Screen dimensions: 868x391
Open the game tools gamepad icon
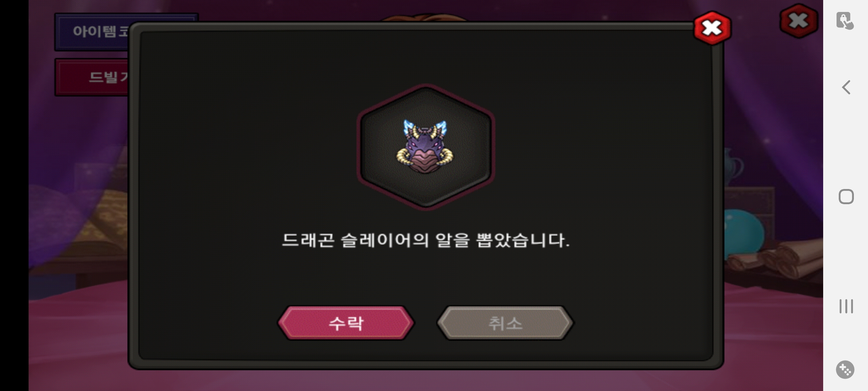pyautogui.click(x=845, y=370)
